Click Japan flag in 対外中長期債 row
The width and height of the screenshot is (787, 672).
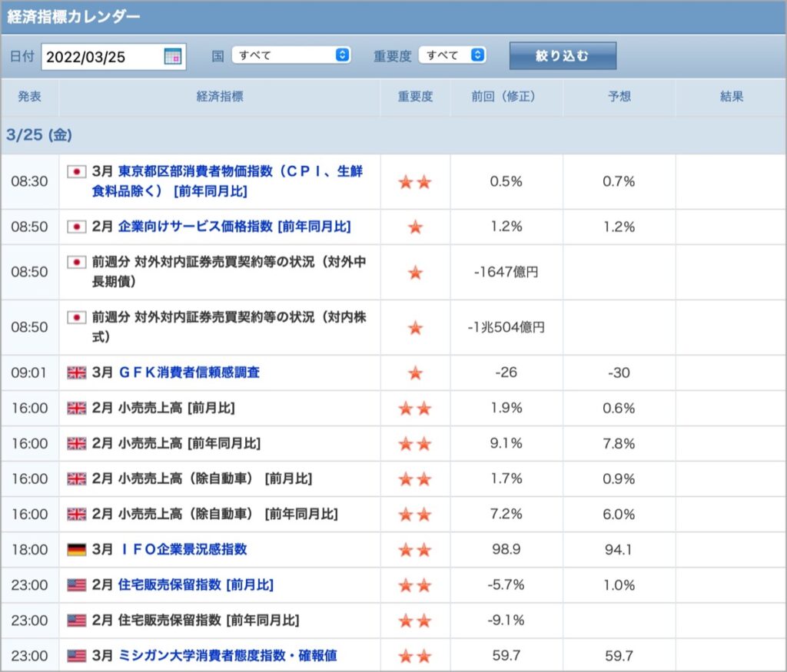(x=76, y=262)
